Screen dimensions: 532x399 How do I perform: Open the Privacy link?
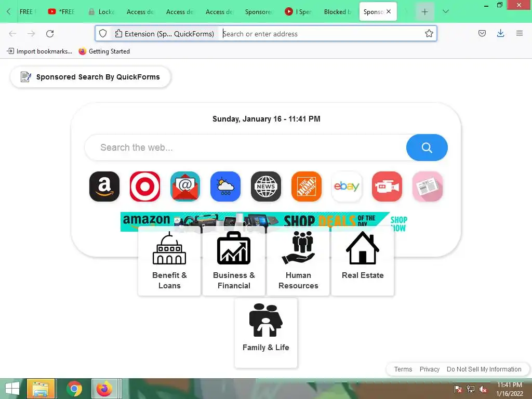[x=430, y=369]
